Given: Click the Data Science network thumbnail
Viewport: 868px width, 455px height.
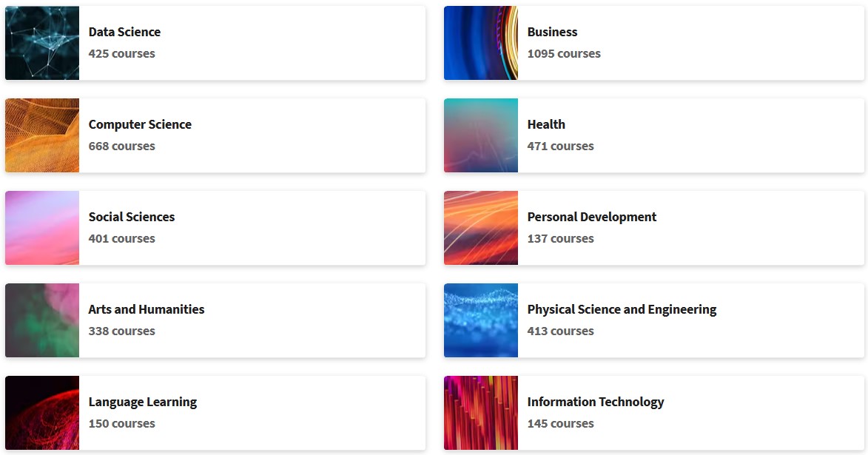Looking at the screenshot, I should [x=42, y=43].
